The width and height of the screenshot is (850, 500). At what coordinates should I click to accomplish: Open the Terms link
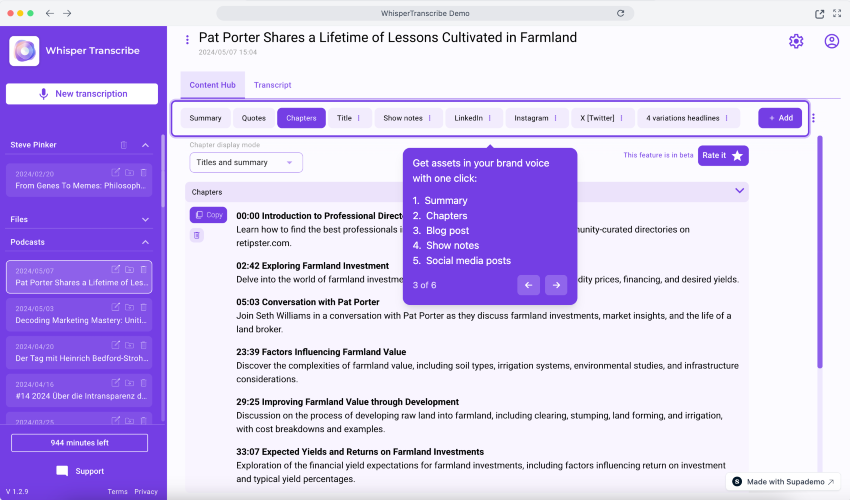pos(118,491)
